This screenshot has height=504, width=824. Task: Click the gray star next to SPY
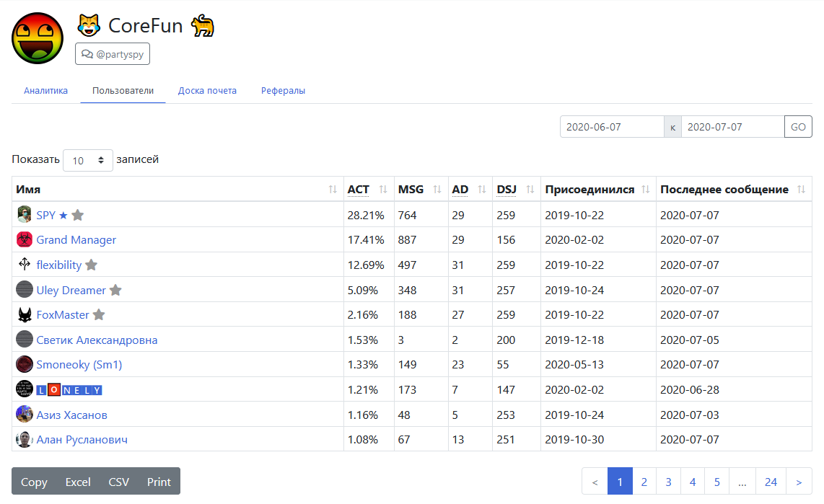coord(78,215)
